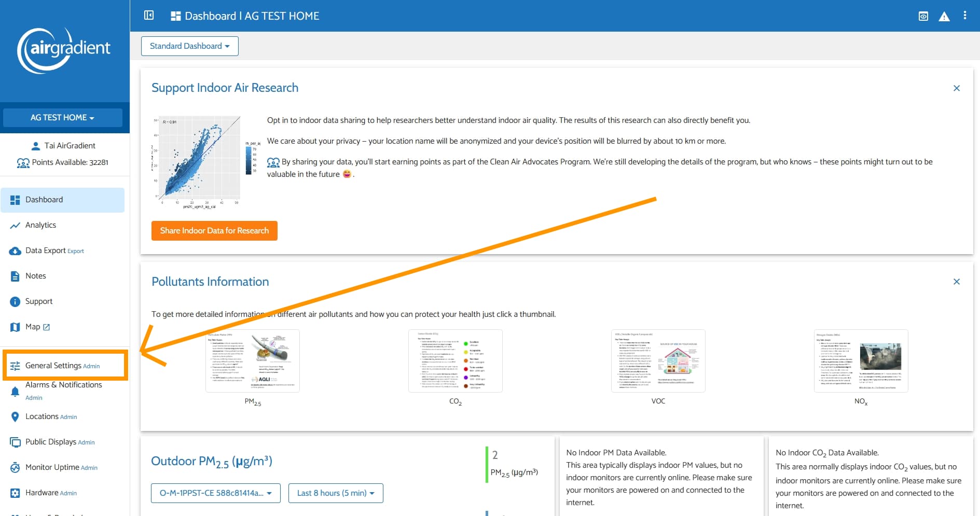Click the Public Displays screen icon

click(x=15, y=442)
